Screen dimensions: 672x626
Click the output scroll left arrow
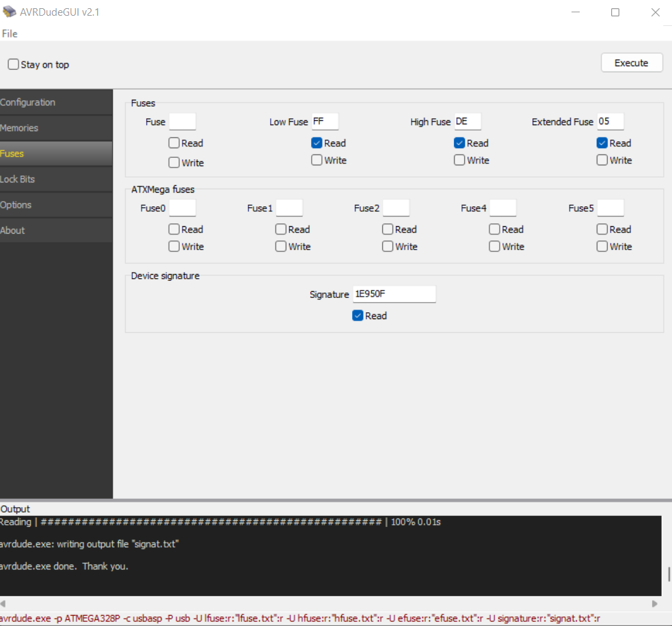pyautogui.click(x=3, y=603)
